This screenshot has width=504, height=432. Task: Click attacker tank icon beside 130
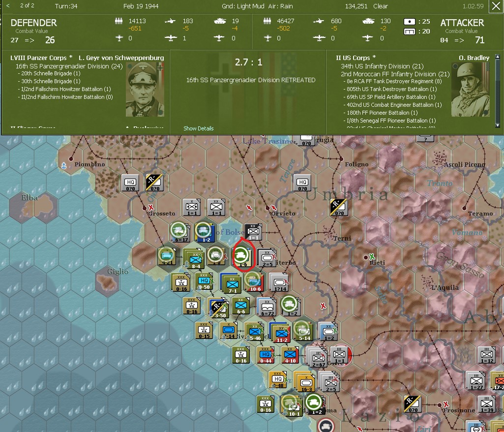tap(368, 21)
